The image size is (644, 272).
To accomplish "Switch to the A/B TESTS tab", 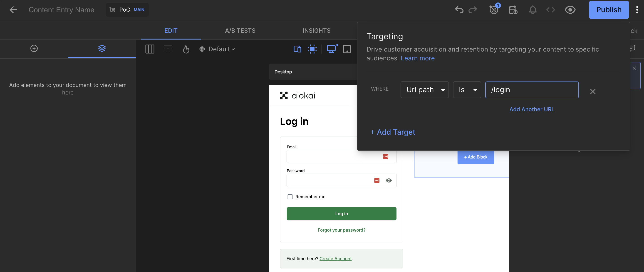I will 240,30.
